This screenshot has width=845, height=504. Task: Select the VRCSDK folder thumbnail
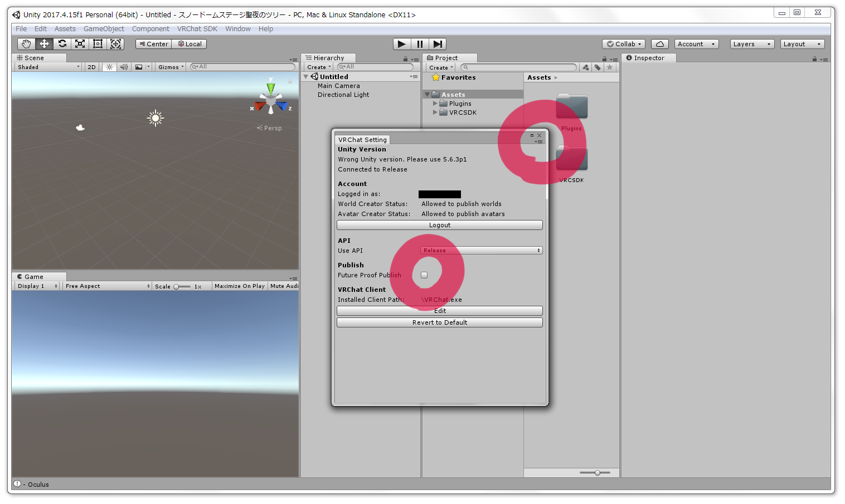(571, 158)
